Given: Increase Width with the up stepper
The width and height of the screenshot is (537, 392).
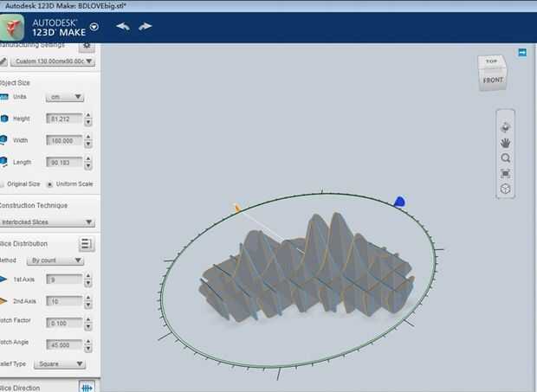Looking at the screenshot, I should (x=88, y=138).
